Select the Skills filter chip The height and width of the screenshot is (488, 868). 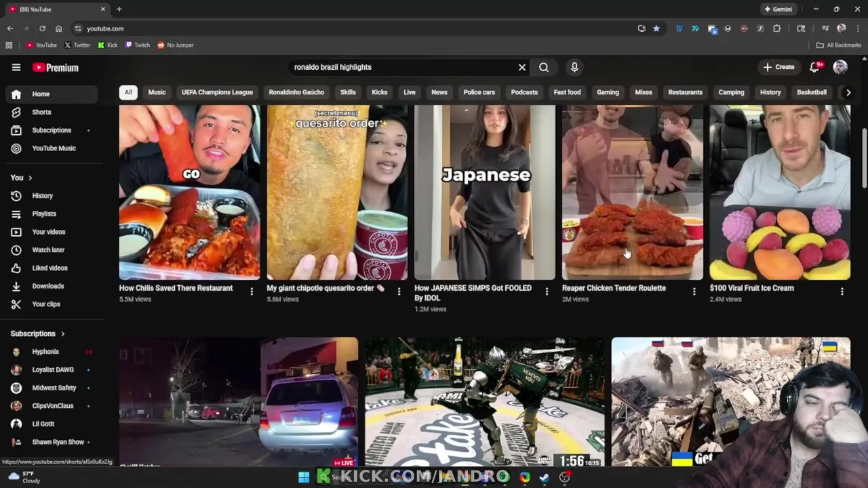point(348,92)
